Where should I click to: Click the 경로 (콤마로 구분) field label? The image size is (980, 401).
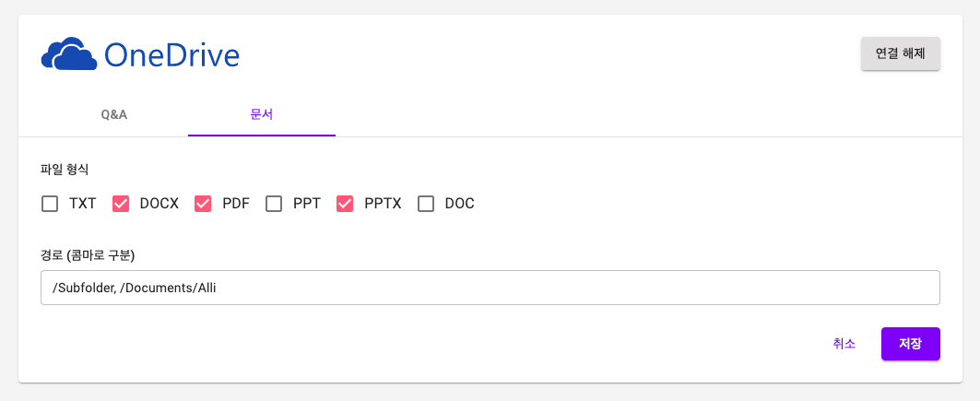tap(89, 254)
